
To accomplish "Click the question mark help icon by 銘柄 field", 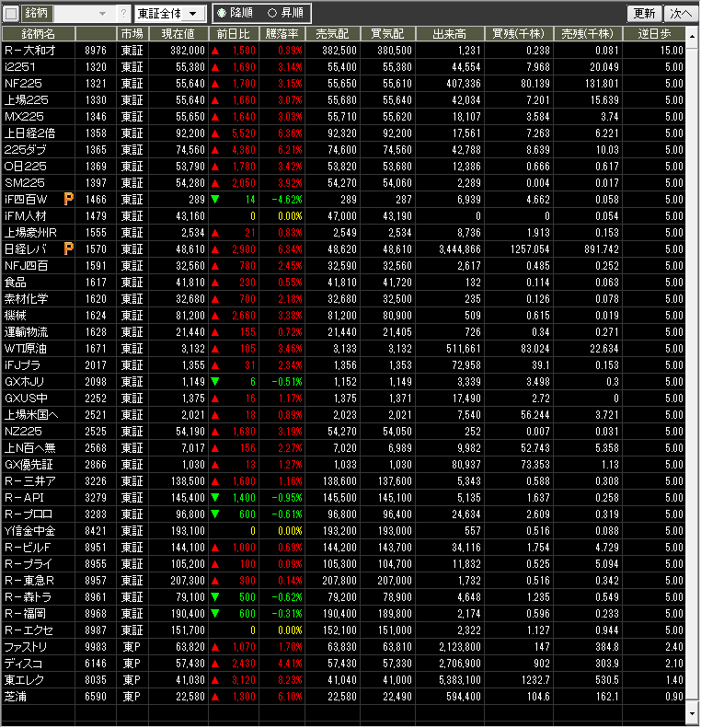I will tap(124, 14).
